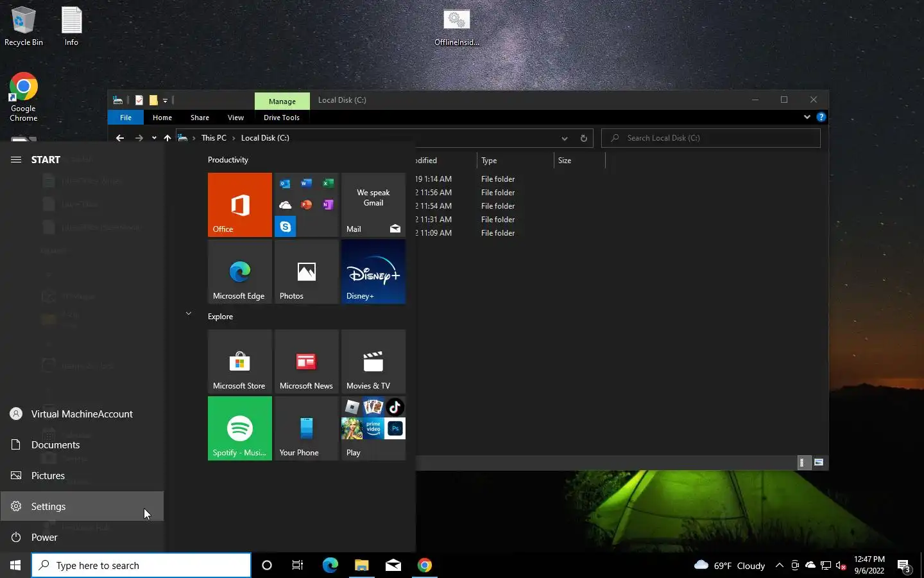Switch to large icons view button in Explorer
The width and height of the screenshot is (924, 578).
[x=819, y=462]
